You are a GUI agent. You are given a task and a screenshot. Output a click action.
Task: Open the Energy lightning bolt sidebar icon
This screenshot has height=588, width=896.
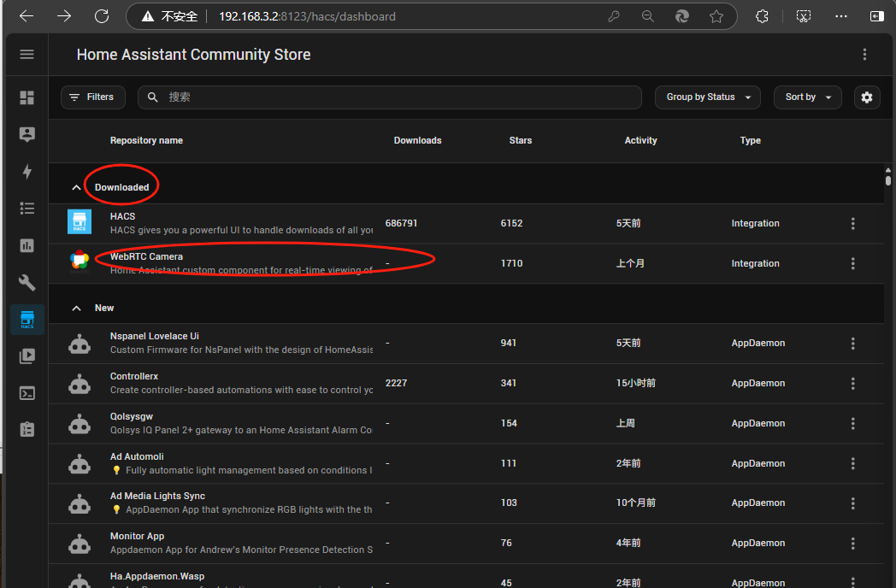click(27, 172)
